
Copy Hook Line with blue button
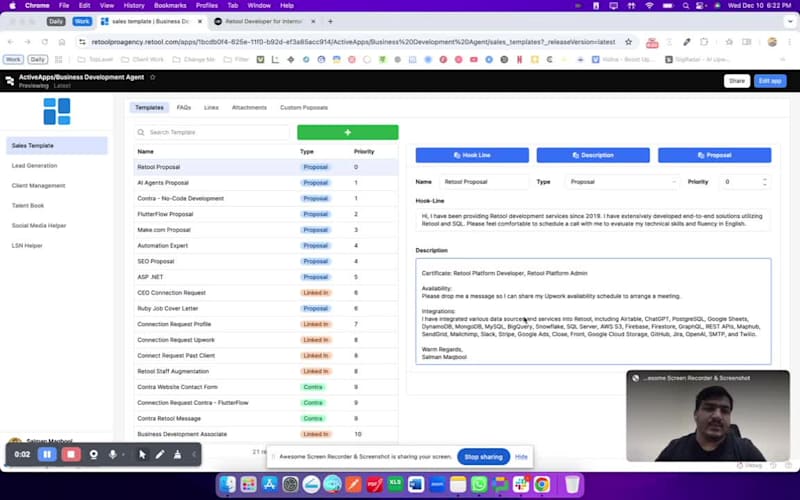pos(472,155)
